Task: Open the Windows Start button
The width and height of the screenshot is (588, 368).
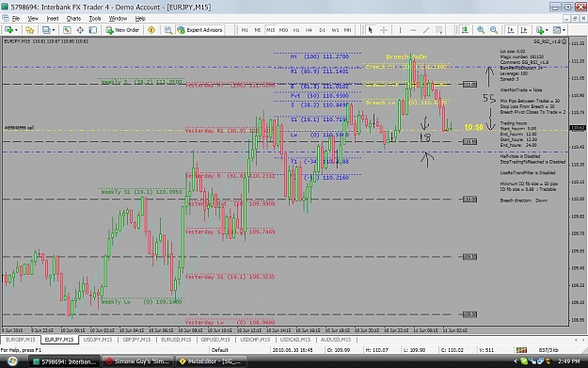Action: [x=11, y=361]
